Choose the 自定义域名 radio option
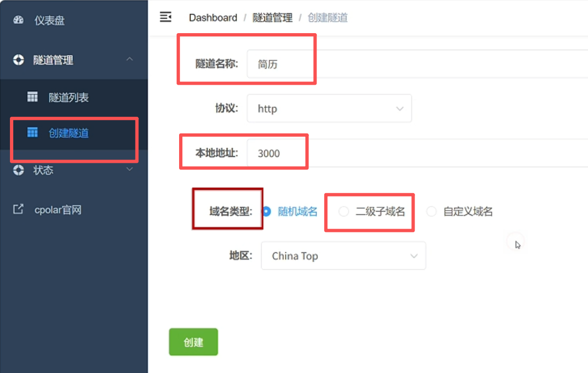588x373 pixels. point(431,212)
